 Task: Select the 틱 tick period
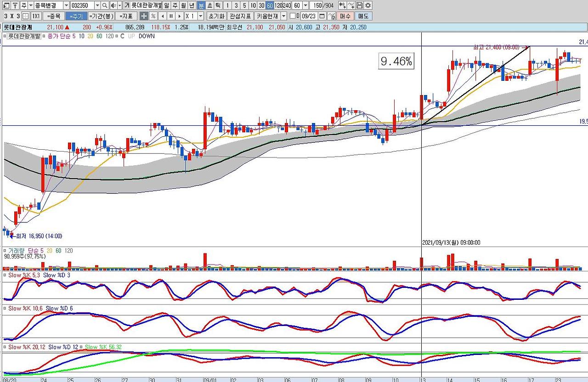pos(218,6)
